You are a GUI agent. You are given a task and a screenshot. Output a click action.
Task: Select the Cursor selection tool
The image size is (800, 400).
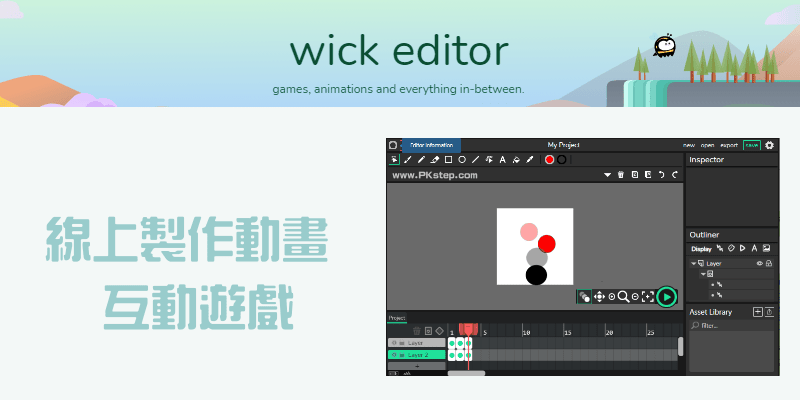(394, 160)
